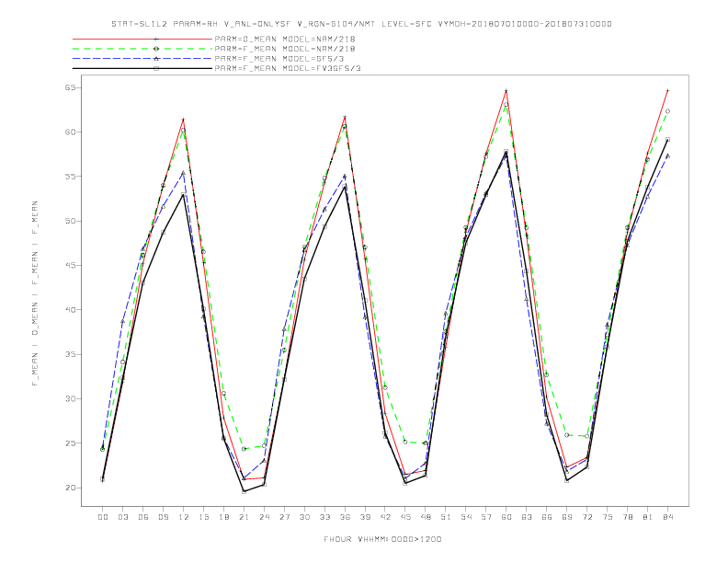Click x-axis forecast hour label 72
Screen dimensions: 728x563
[587, 517]
